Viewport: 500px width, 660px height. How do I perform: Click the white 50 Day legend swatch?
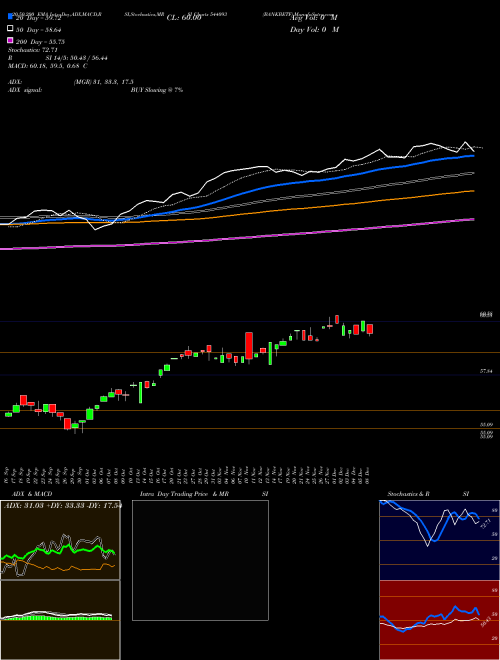click(x=10, y=29)
